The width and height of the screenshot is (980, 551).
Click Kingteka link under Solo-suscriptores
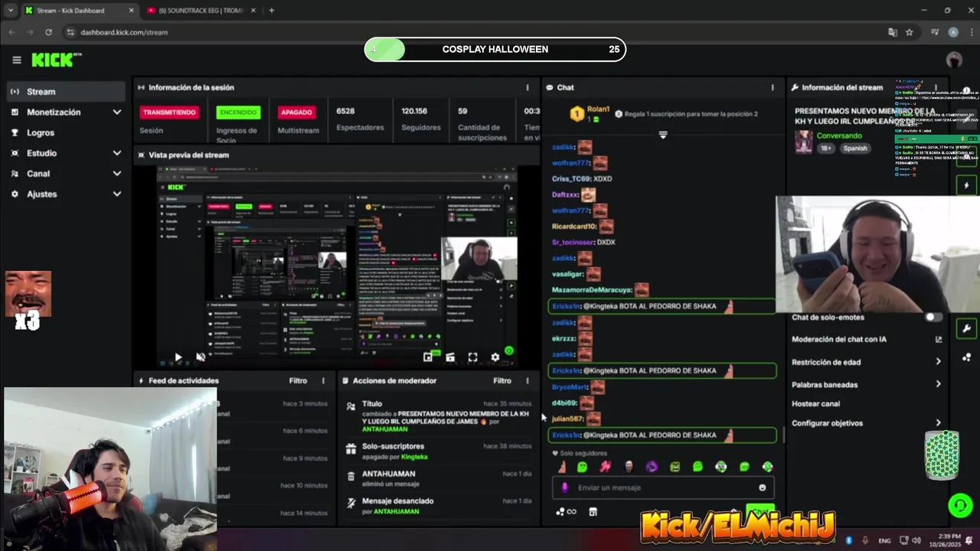point(414,457)
